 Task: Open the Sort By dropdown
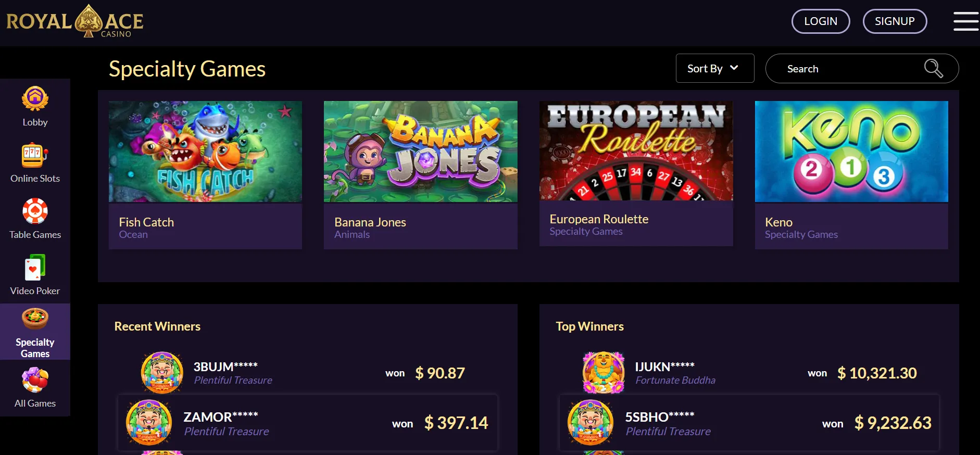[714, 68]
